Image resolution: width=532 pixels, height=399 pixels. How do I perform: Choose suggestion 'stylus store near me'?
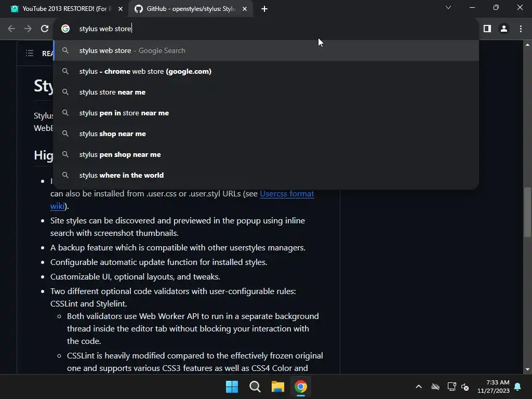[x=267, y=92]
